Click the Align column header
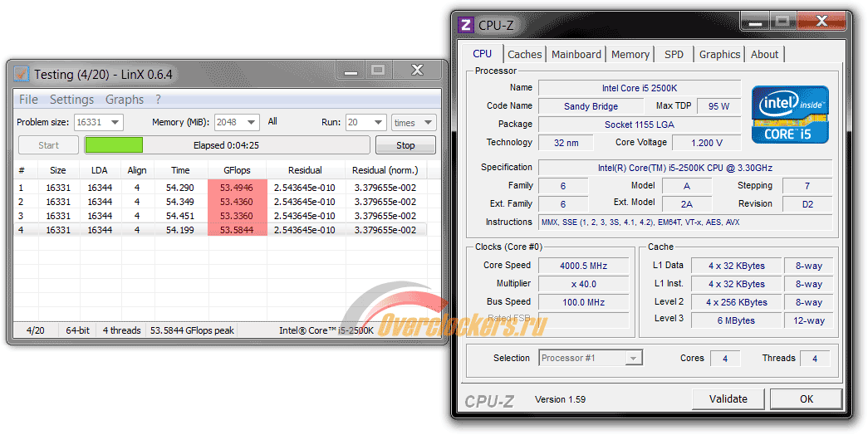This screenshot has height=435, width=868. tap(137, 170)
